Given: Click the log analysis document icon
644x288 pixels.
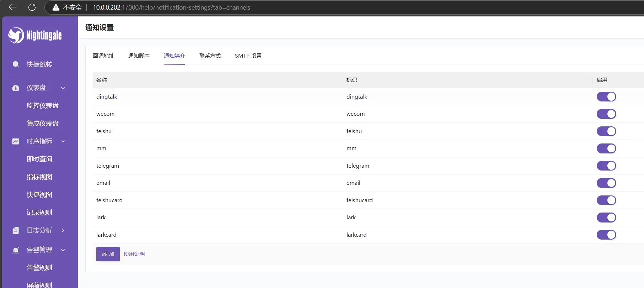Looking at the screenshot, I should pos(16,230).
